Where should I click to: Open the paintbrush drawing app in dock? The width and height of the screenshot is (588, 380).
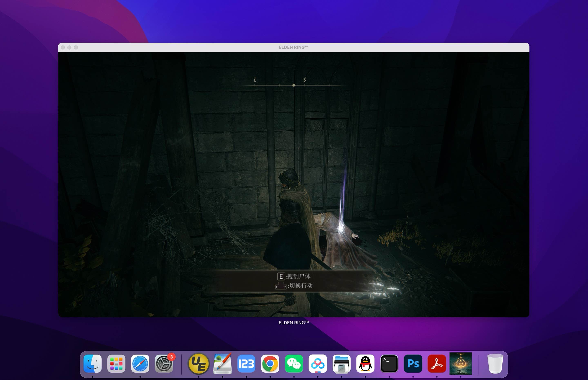[x=222, y=363]
